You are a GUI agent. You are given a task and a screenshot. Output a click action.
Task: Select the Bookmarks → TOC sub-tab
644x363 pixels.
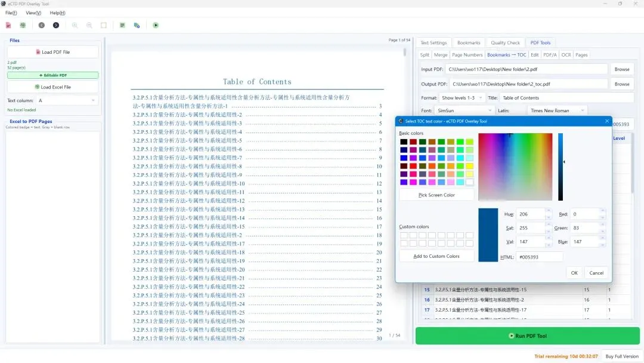506,55
